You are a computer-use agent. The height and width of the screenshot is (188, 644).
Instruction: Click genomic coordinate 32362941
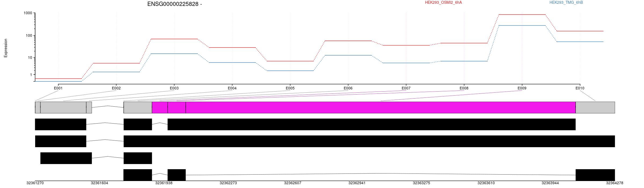coord(357,183)
